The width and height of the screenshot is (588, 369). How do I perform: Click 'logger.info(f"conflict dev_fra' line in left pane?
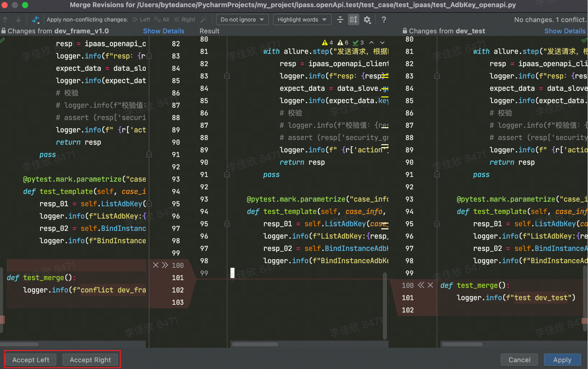click(84, 290)
